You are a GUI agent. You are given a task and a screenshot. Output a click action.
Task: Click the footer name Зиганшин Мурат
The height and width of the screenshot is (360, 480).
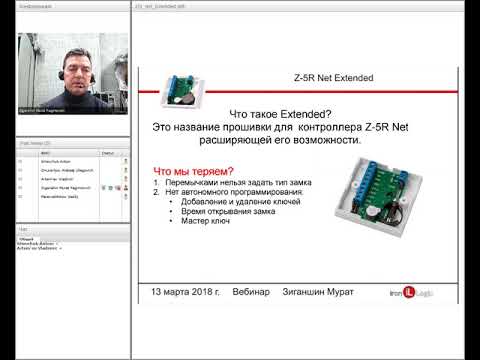click(x=318, y=292)
